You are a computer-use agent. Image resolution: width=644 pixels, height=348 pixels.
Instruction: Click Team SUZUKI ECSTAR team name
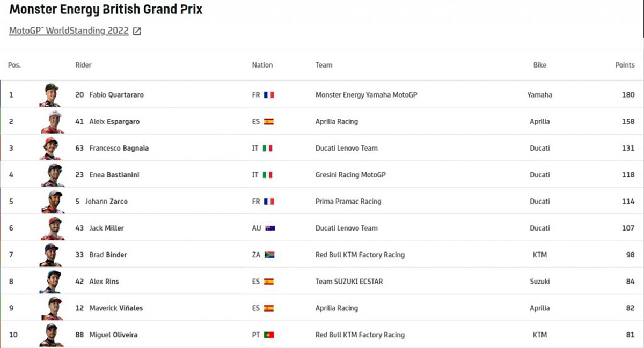(349, 282)
